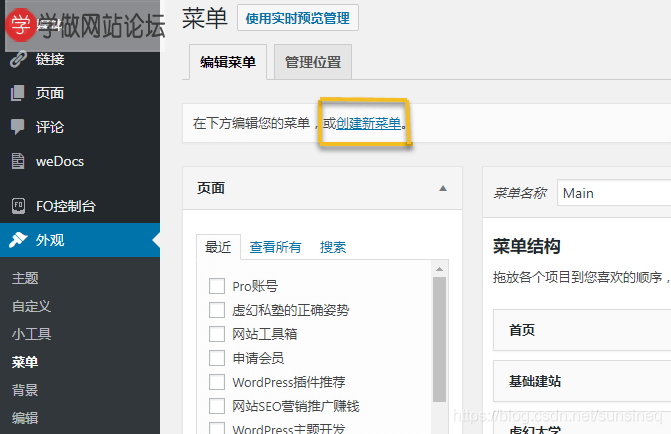Open the 查看所有 tab
671x434 pixels.
pyautogui.click(x=275, y=248)
